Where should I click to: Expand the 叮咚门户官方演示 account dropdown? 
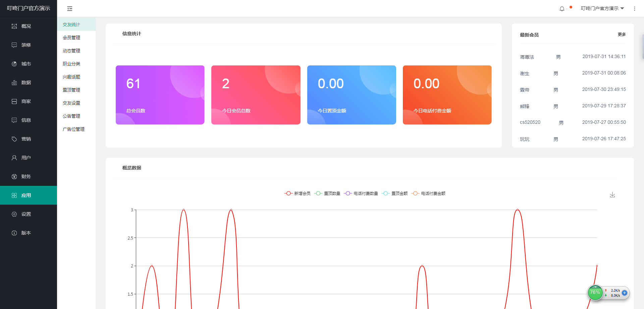coord(602,8)
